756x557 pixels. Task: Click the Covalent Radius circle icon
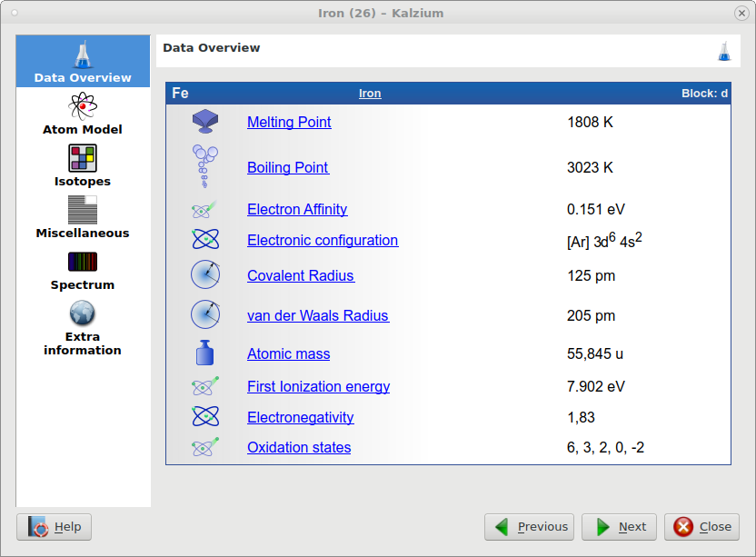[205, 275]
